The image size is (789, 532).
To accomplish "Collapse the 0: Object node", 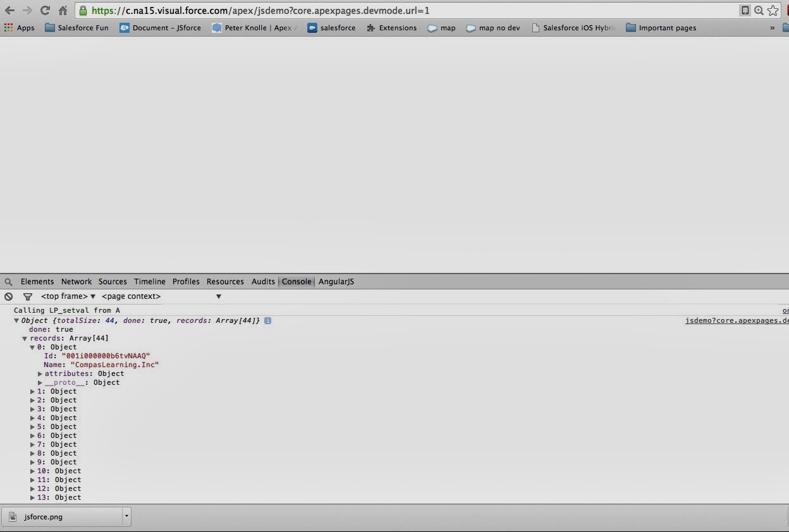I will point(32,348).
